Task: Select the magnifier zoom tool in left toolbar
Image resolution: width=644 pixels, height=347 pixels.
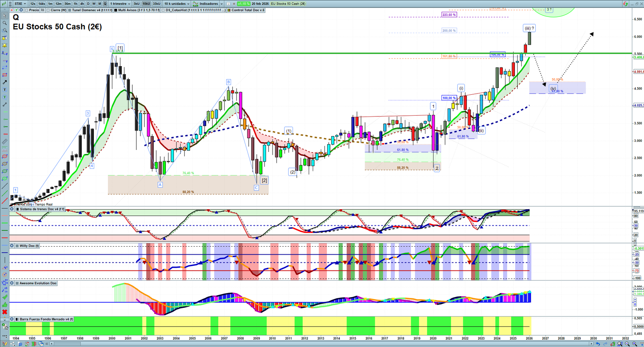Action: 5,23
